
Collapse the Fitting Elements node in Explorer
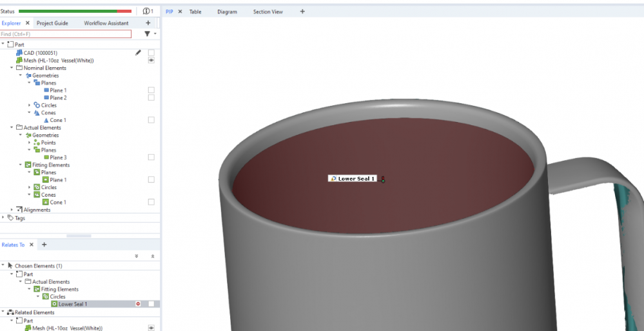pos(21,165)
